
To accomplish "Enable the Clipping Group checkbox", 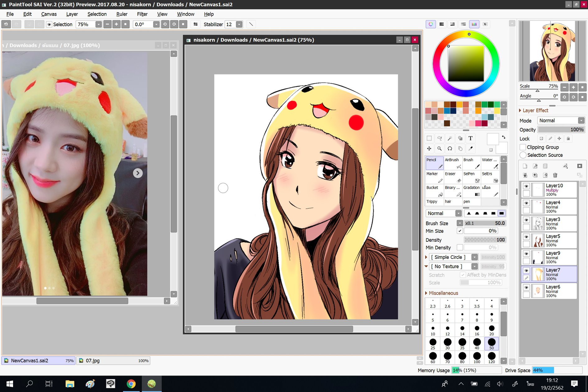I will [x=523, y=147].
